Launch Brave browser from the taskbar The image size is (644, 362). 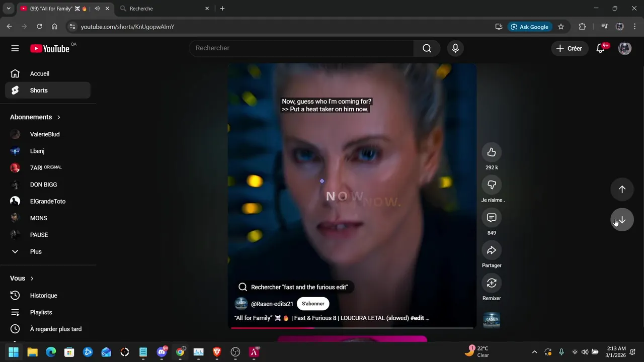tap(217, 352)
